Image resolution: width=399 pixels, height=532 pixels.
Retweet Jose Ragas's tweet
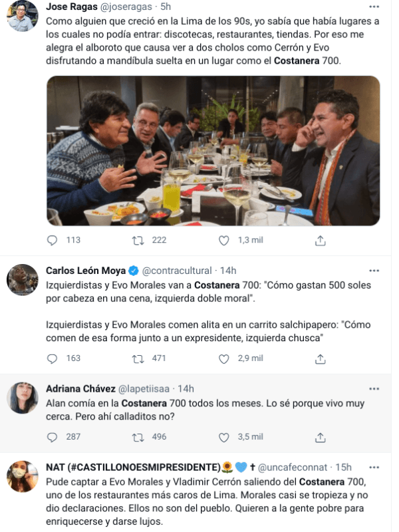pyautogui.click(x=138, y=240)
